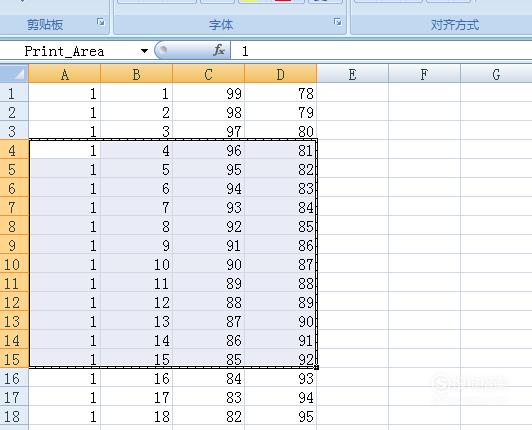Click cell D5 containing 82
The width and height of the screenshot is (532, 430).
click(281, 169)
